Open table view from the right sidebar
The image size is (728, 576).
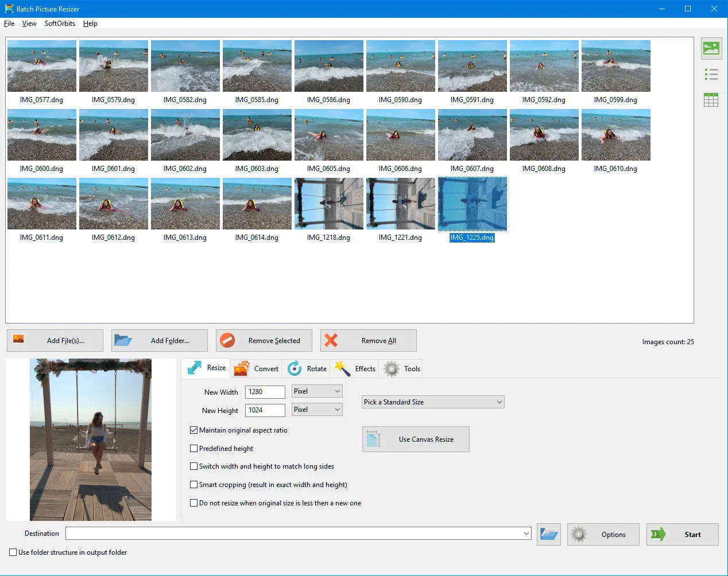coord(711,99)
